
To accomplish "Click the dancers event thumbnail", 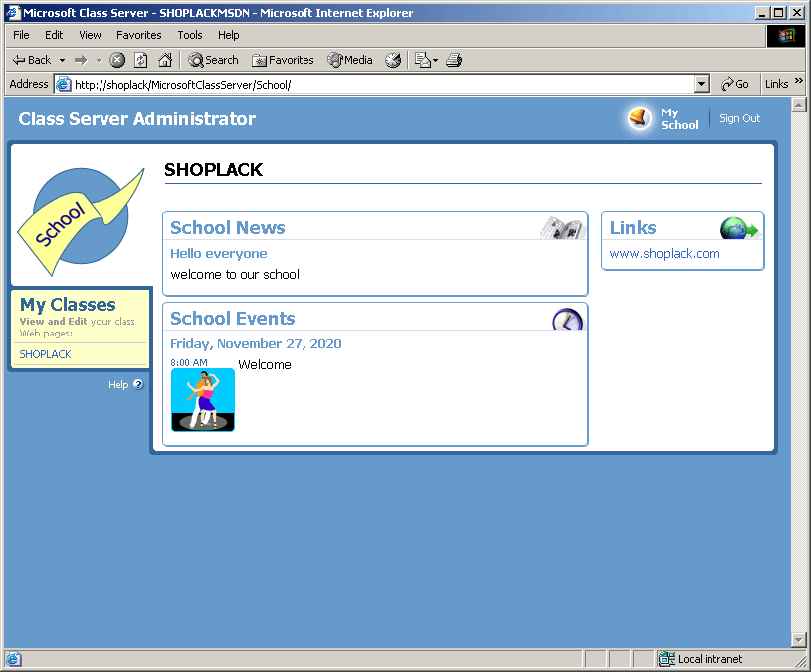I will click(x=203, y=400).
